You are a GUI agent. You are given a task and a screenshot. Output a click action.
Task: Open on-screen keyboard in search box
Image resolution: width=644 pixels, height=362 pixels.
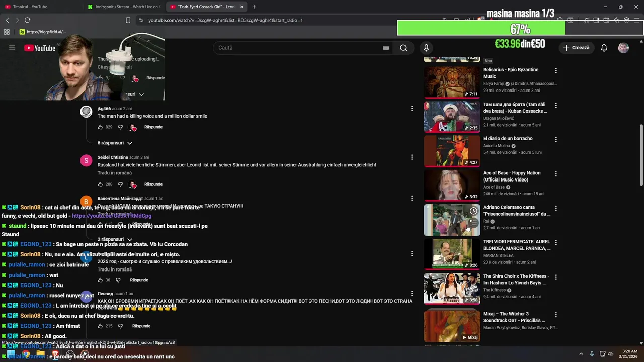coord(386,48)
